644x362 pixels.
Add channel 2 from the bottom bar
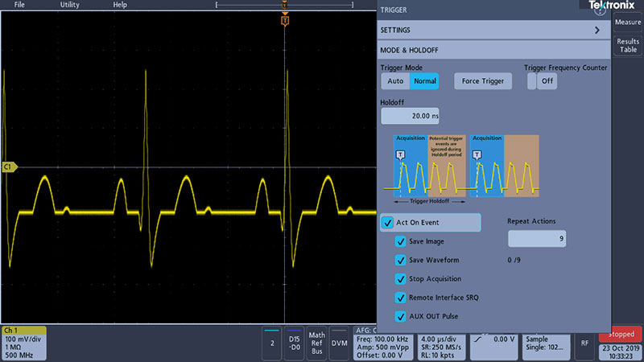[x=274, y=342]
